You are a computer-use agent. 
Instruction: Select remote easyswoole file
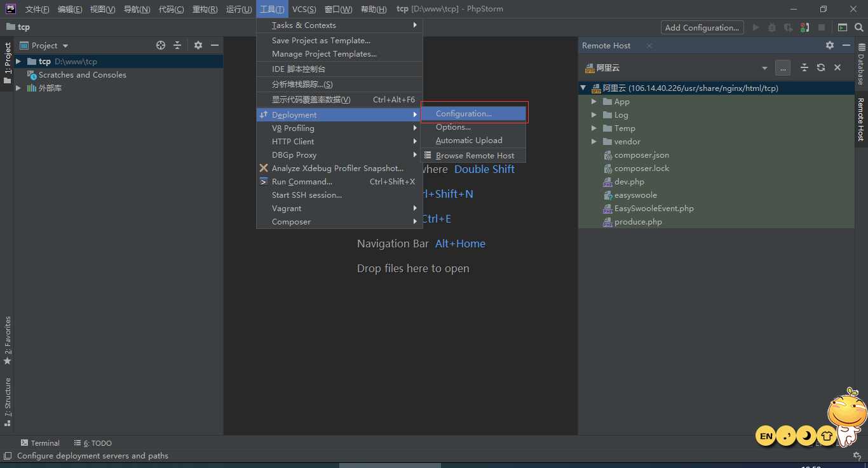click(635, 195)
